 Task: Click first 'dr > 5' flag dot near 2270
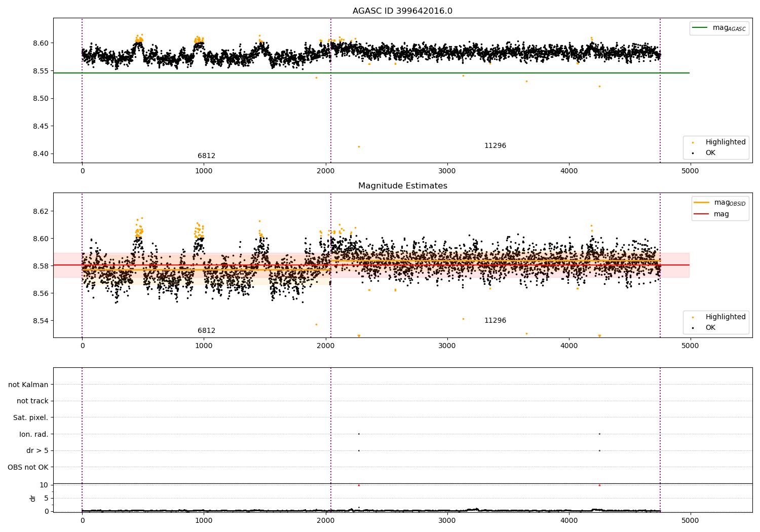(359, 450)
